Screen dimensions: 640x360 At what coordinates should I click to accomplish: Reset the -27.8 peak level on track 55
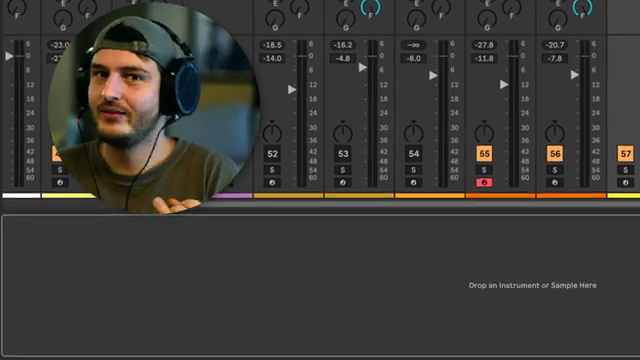coord(484,45)
